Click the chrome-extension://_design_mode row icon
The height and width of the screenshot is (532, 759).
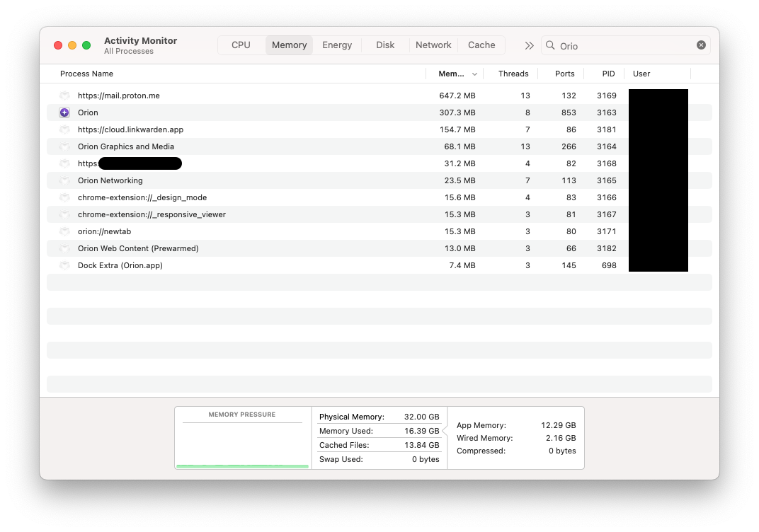[64, 197]
